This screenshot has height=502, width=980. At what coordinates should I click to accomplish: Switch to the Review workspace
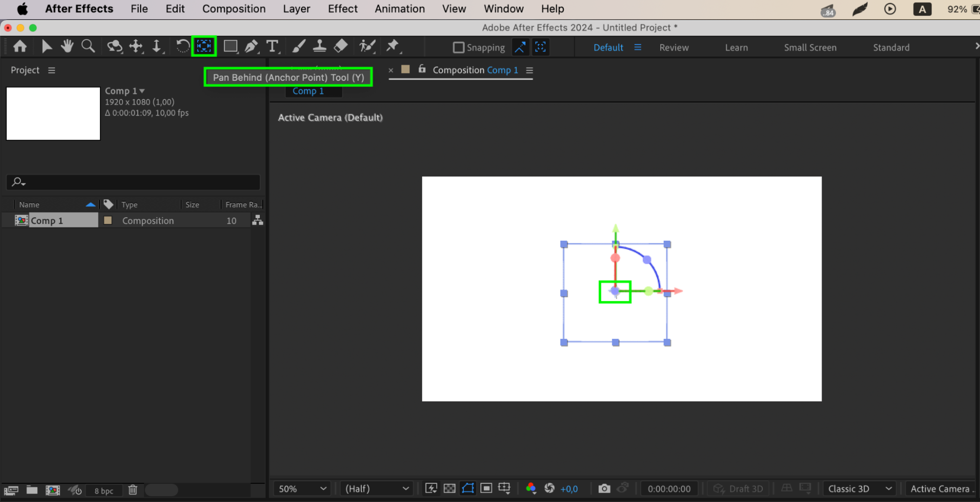674,48
